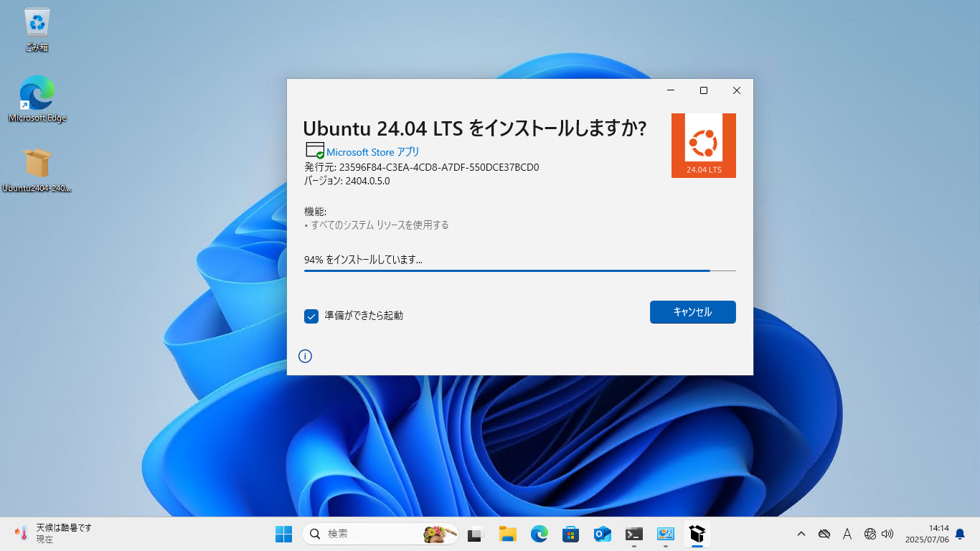Image resolution: width=980 pixels, height=551 pixels.
Task: Open Microsoft Store from taskbar
Action: pyautogui.click(x=571, y=534)
